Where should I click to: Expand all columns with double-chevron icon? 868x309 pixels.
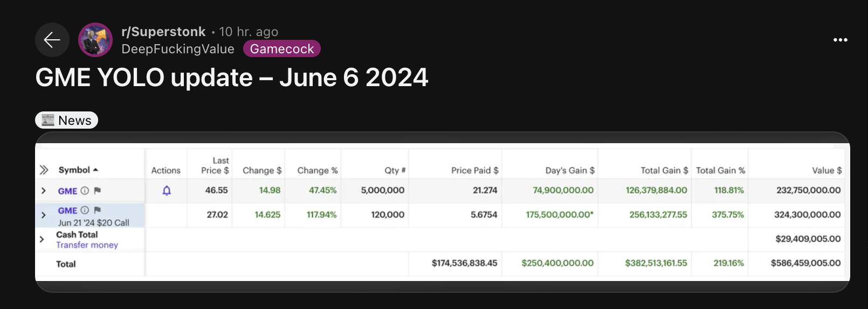(x=44, y=170)
